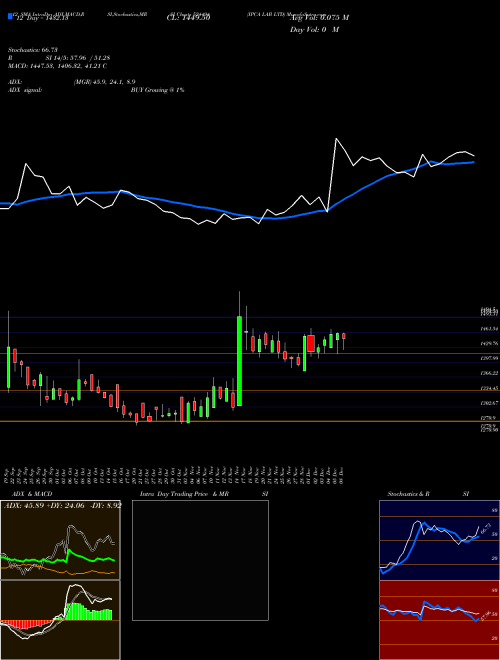Select the 'CL: 1449.50' closing price text

(188, 18)
